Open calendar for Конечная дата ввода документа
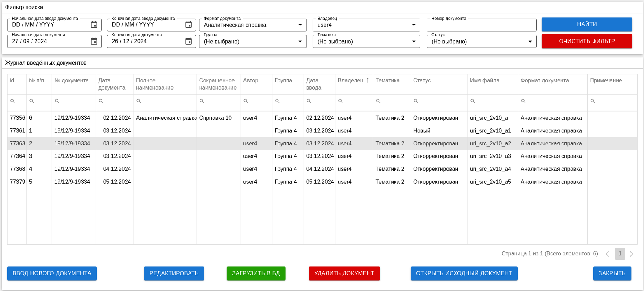Viewport: 644px width, 291px height. coord(189,25)
